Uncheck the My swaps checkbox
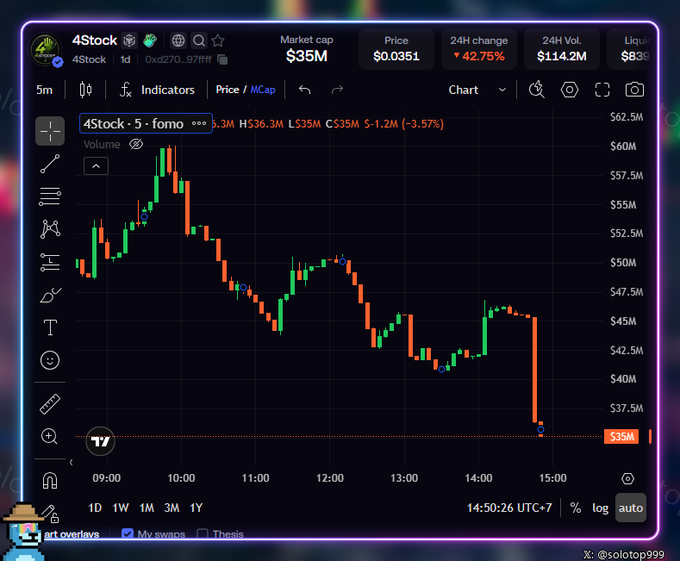Viewport: 680px width, 561px height. [128, 534]
